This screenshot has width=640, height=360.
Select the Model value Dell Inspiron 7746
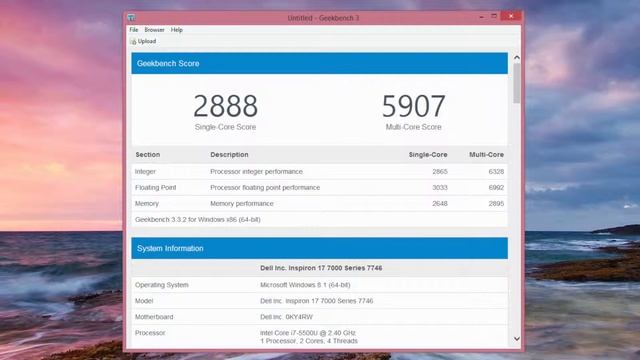pos(316,301)
